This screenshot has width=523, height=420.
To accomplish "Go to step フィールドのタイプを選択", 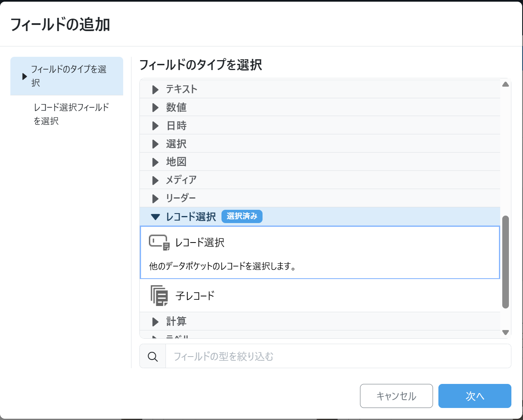I will coord(68,76).
